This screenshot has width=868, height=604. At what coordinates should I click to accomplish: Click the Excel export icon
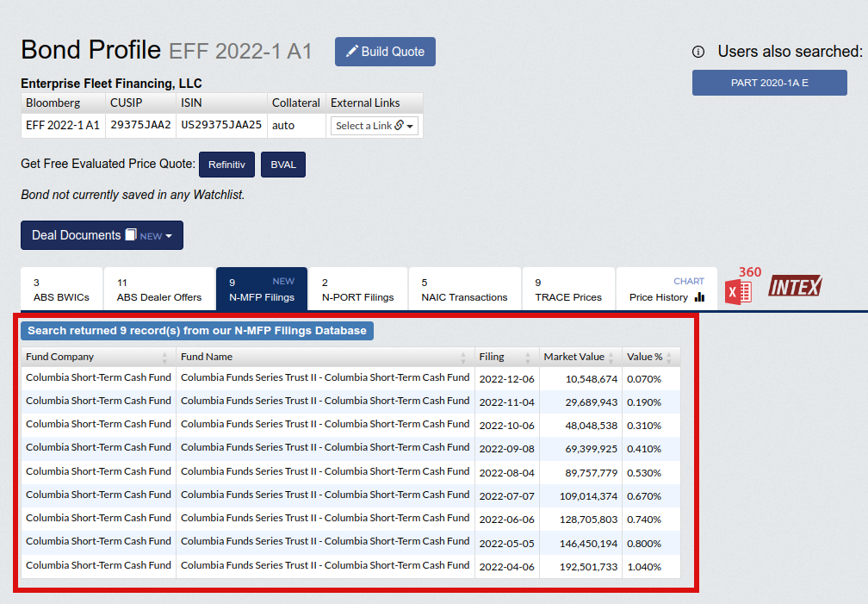[x=739, y=290]
